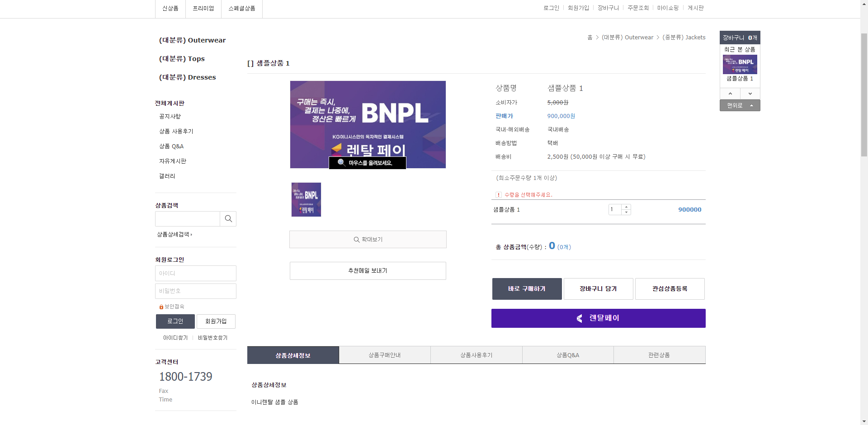
Task: Click 바로 구매하기 buy now button
Action: [527, 289]
